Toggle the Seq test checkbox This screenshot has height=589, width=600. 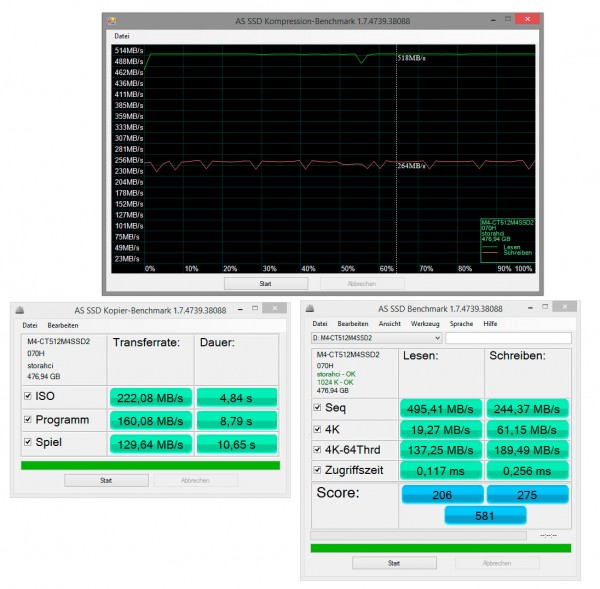pos(317,407)
